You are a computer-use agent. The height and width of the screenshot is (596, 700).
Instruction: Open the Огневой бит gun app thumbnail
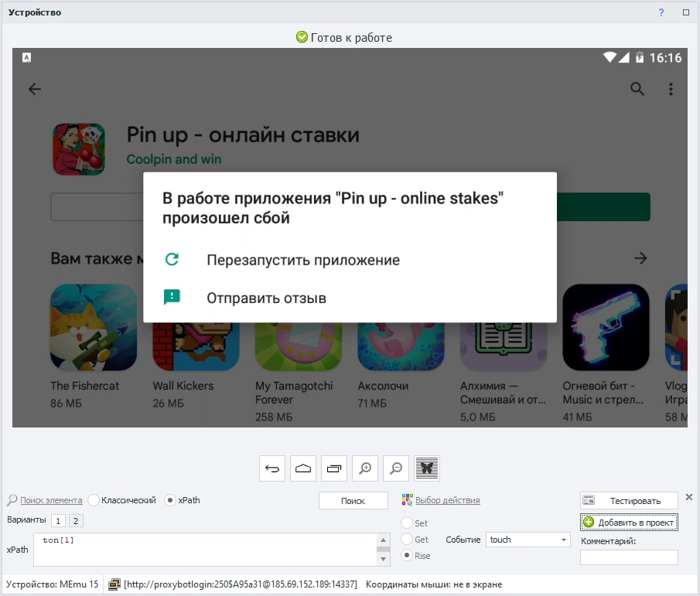coord(606,328)
